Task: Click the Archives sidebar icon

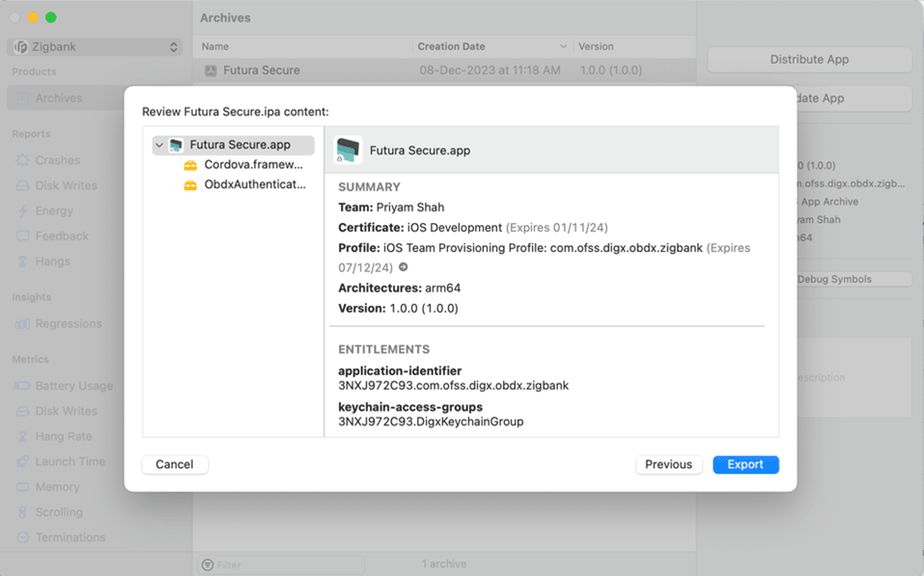Action: [x=22, y=98]
